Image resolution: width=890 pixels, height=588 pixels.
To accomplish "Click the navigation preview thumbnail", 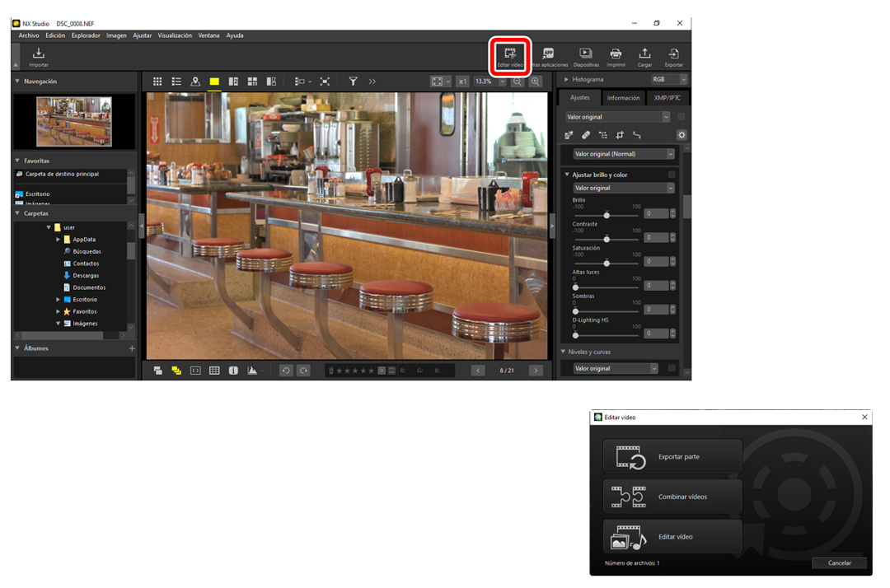I will [74, 121].
